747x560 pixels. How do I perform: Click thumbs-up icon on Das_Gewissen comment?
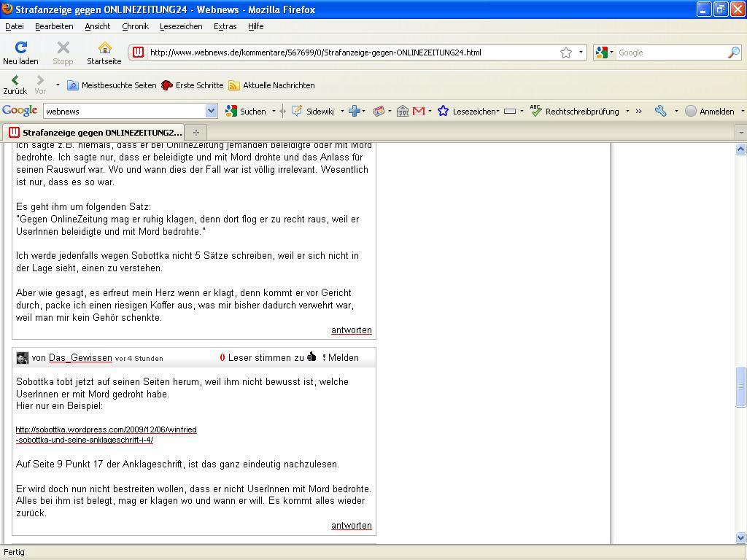click(311, 357)
